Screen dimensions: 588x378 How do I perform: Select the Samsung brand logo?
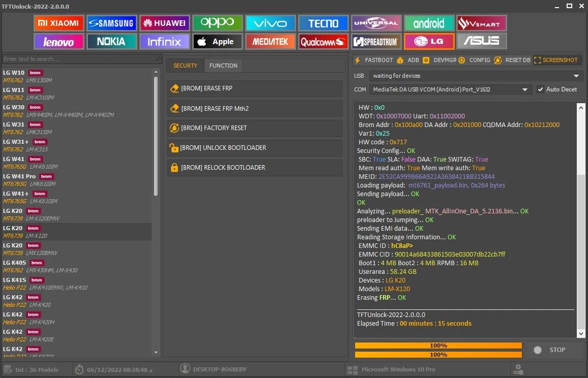click(111, 23)
